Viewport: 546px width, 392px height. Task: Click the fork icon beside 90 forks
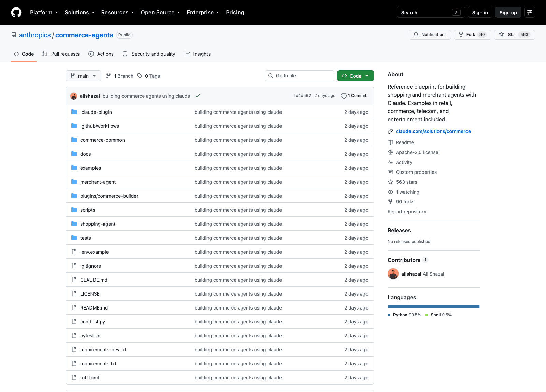390,202
